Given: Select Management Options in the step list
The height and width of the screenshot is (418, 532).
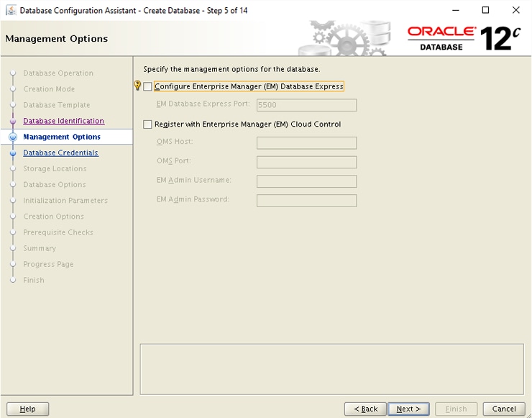Looking at the screenshot, I should (x=62, y=137).
